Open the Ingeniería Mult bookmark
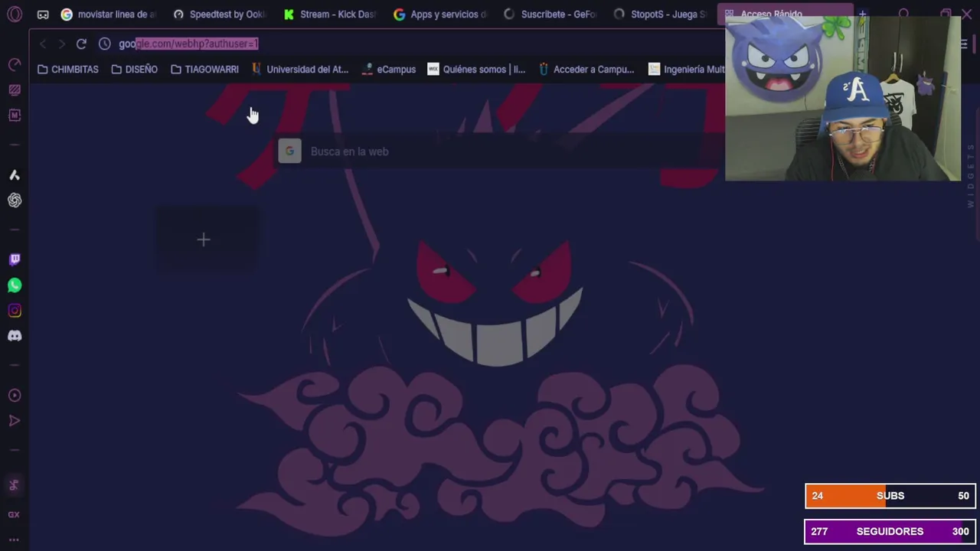The image size is (980, 551). point(686,70)
